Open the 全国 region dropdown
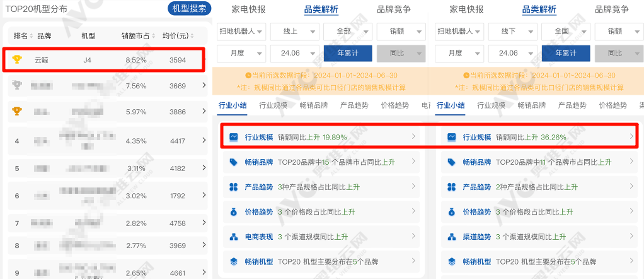 tap(566, 32)
